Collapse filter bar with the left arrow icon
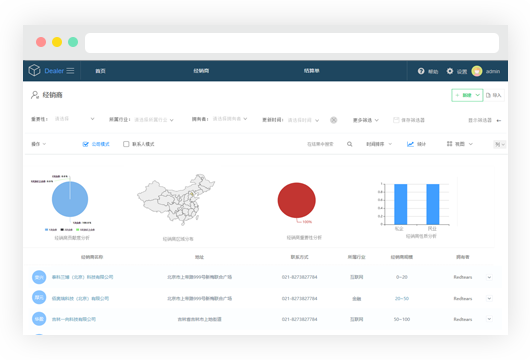The height and width of the screenshot is (360, 530). [x=499, y=120]
